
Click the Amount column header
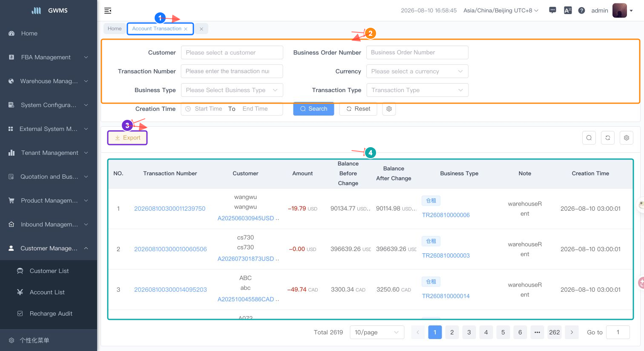[302, 174]
